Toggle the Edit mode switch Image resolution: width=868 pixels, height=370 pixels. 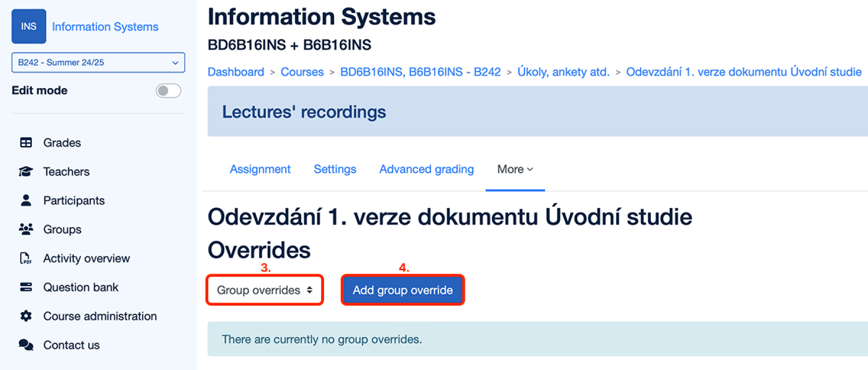(x=168, y=91)
